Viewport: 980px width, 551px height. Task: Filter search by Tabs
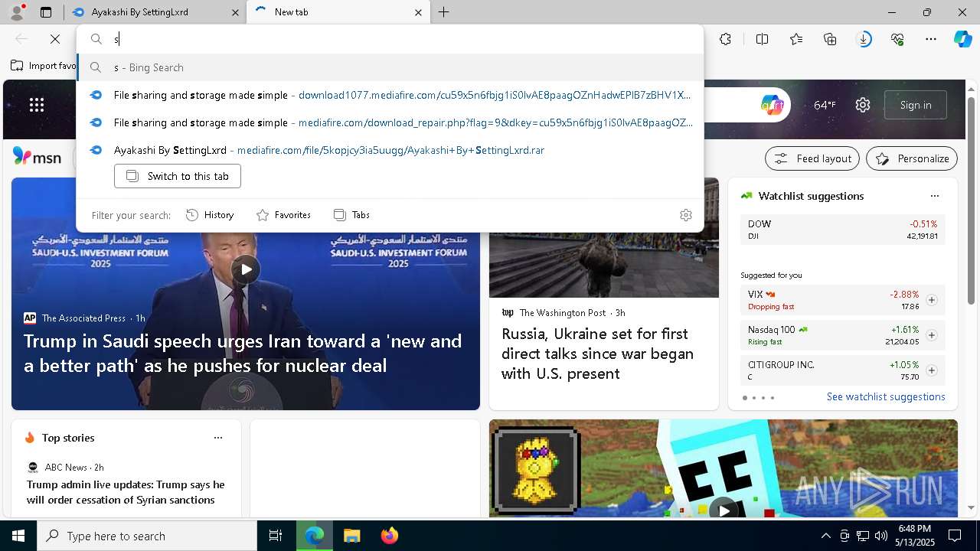tap(352, 215)
